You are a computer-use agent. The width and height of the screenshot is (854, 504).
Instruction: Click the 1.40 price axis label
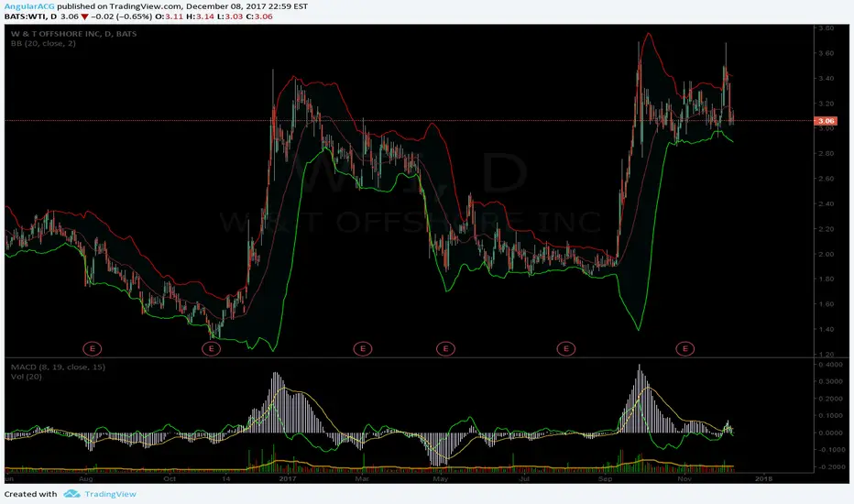826,329
